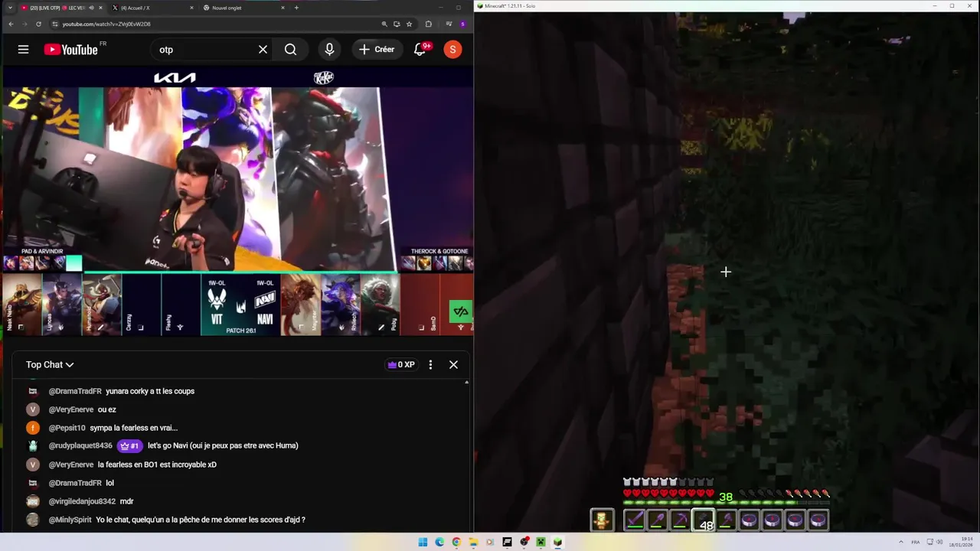Click the browser address bar URL
Screen dimensions: 980x551
(106, 24)
